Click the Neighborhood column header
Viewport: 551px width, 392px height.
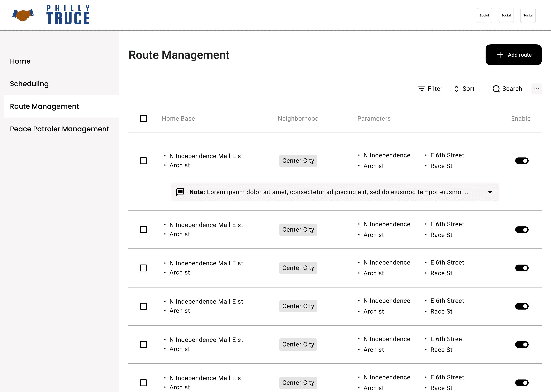pos(298,118)
